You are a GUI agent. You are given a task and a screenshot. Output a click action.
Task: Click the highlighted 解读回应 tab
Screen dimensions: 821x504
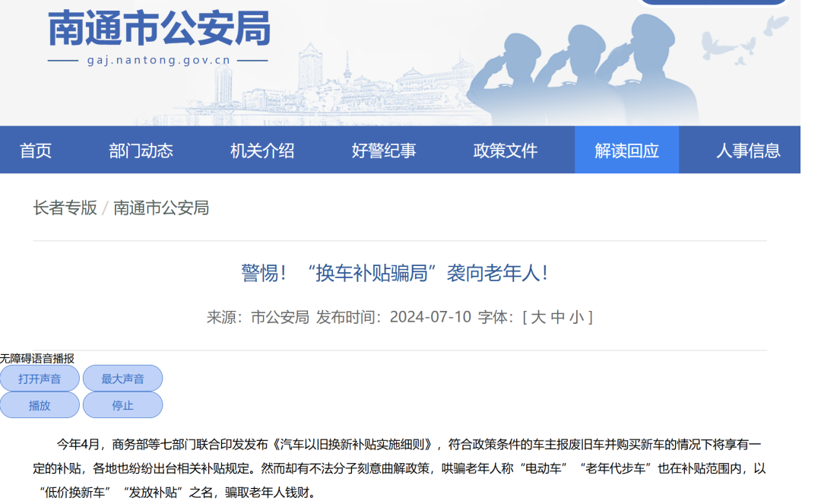626,151
